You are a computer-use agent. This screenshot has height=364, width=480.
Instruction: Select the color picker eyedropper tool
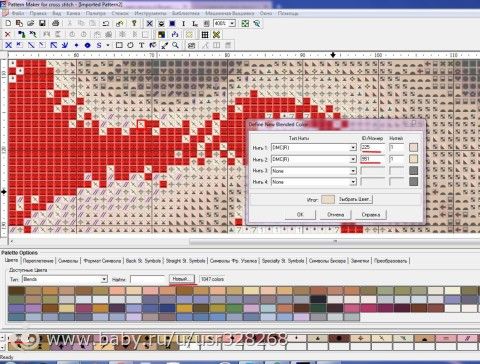click(x=164, y=45)
